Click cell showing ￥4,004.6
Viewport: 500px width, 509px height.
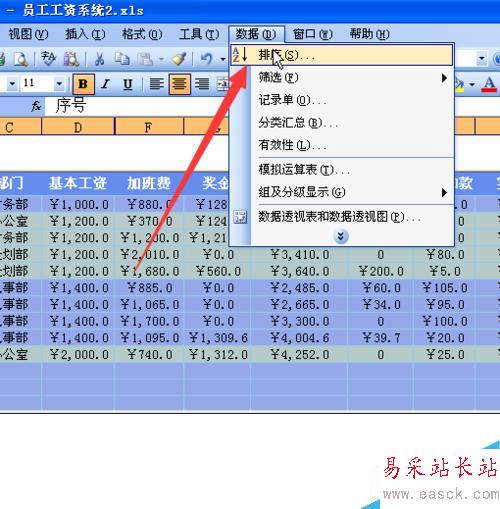pos(299,338)
